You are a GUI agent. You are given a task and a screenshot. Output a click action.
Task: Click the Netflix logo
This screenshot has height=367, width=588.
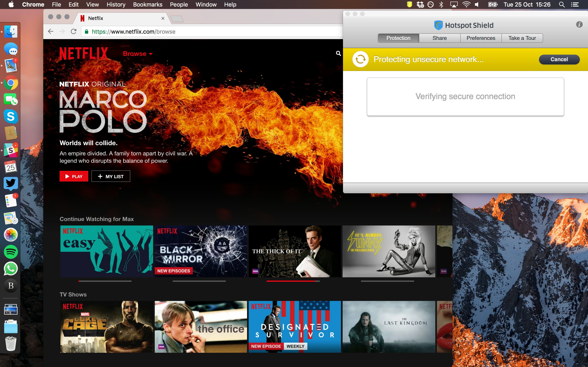pyautogui.click(x=84, y=53)
